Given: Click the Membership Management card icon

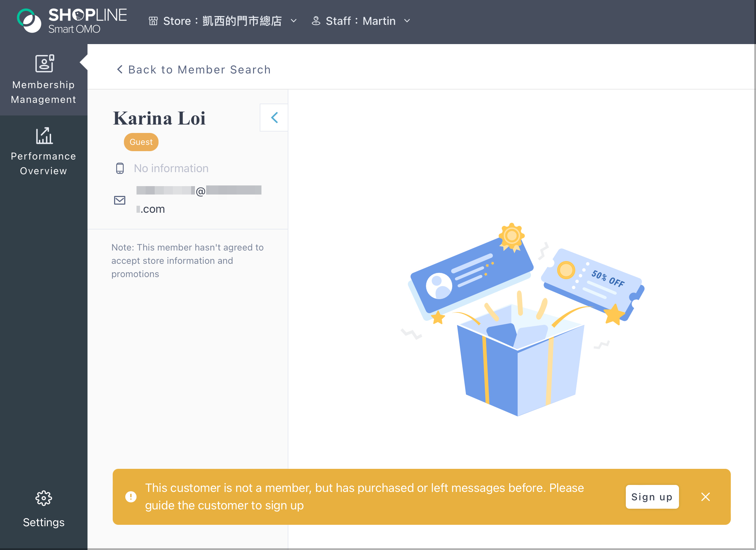Looking at the screenshot, I should point(45,63).
